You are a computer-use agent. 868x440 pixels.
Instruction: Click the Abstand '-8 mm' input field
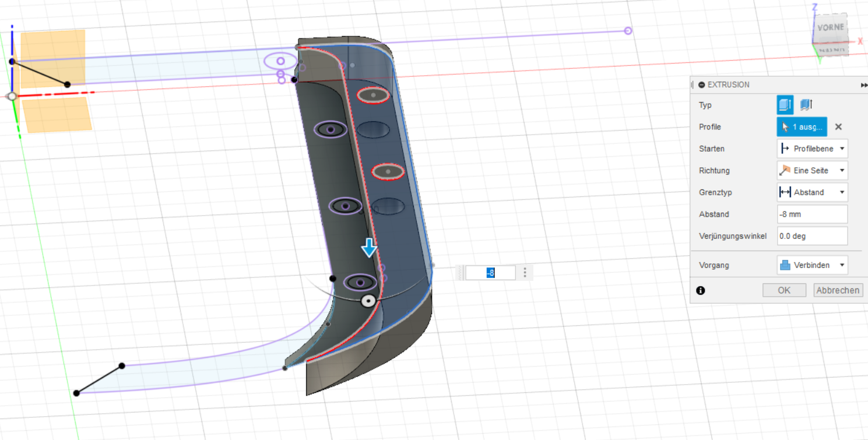(812, 214)
